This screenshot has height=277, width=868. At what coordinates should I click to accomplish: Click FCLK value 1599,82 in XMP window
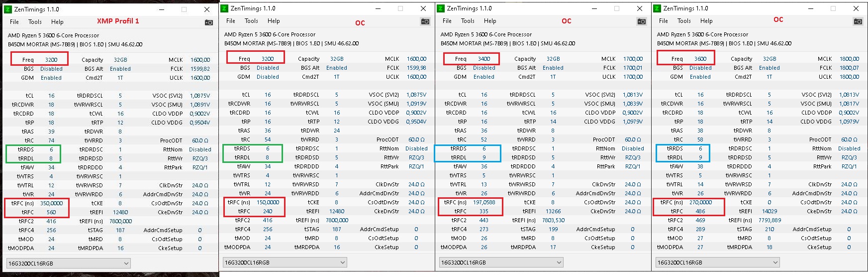click(200, 69)
